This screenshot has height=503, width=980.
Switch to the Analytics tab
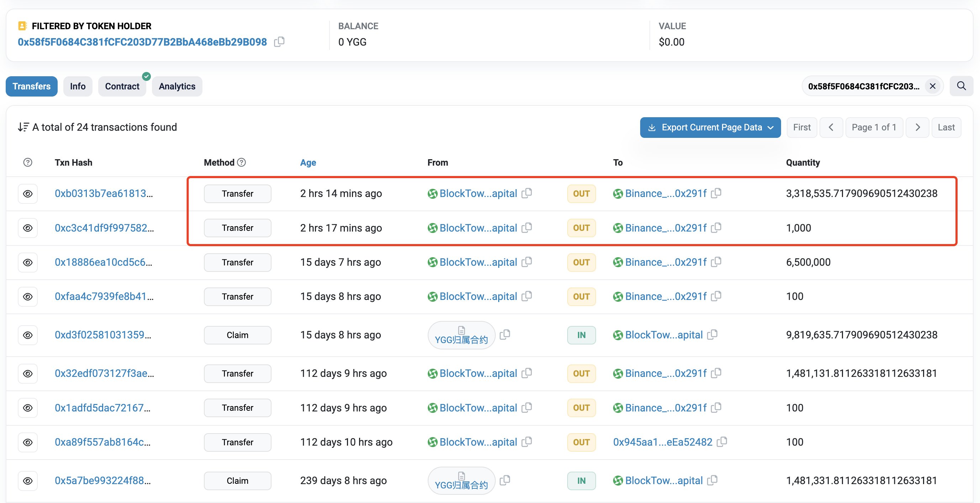coord(177,87)
